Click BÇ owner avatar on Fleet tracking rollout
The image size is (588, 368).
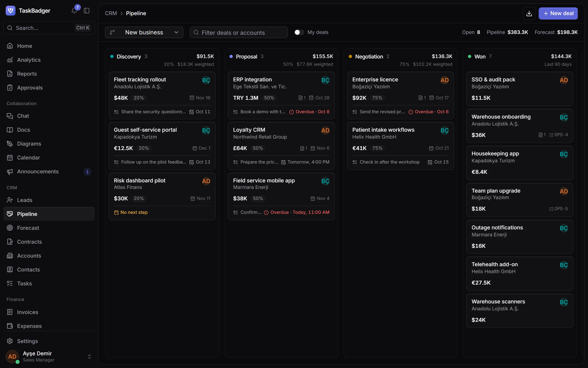tap(206, 80)
